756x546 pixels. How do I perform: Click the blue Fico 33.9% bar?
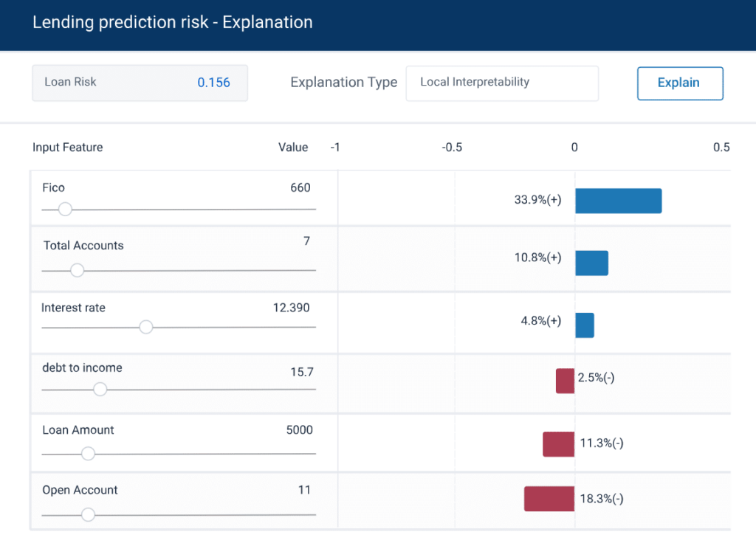(618, 201)
